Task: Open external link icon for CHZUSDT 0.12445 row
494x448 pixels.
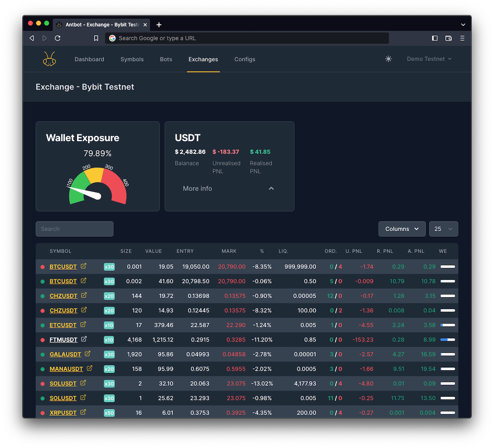Action: (84, 310)
